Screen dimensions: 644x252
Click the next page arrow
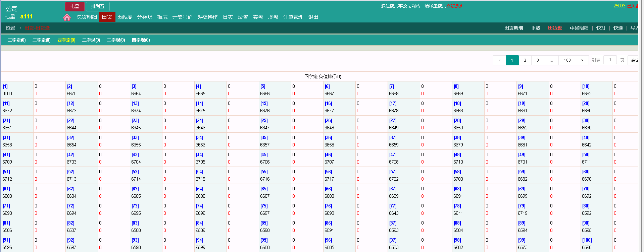click(x=582, y=60)
